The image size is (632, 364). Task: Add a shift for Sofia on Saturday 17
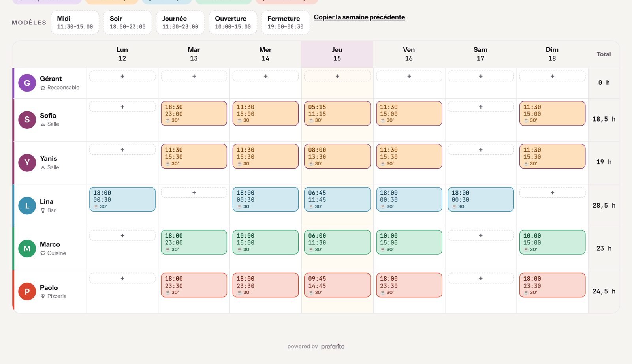point(481,107)
